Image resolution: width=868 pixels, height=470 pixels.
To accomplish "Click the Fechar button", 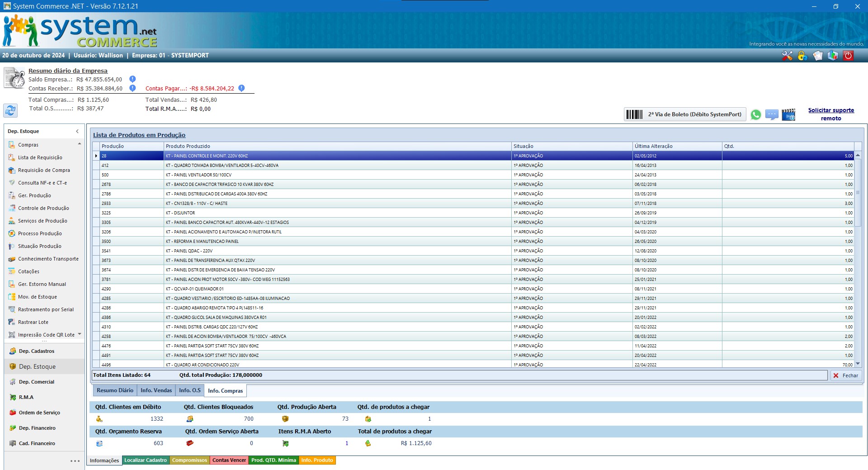I will [846, 375].
